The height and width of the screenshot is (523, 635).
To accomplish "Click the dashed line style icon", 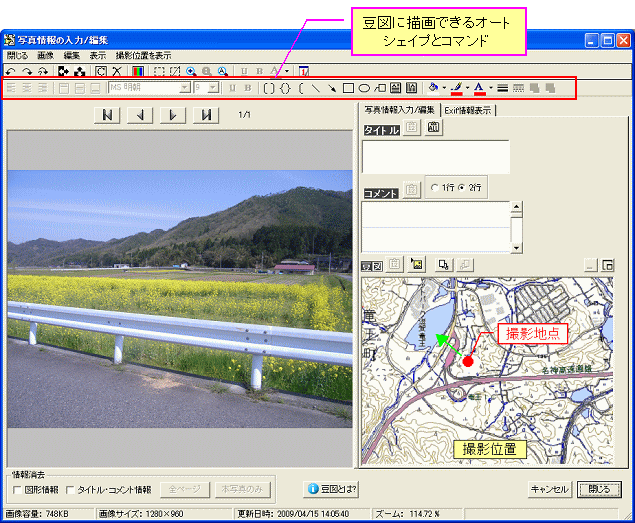I will [x=518, y=88].
